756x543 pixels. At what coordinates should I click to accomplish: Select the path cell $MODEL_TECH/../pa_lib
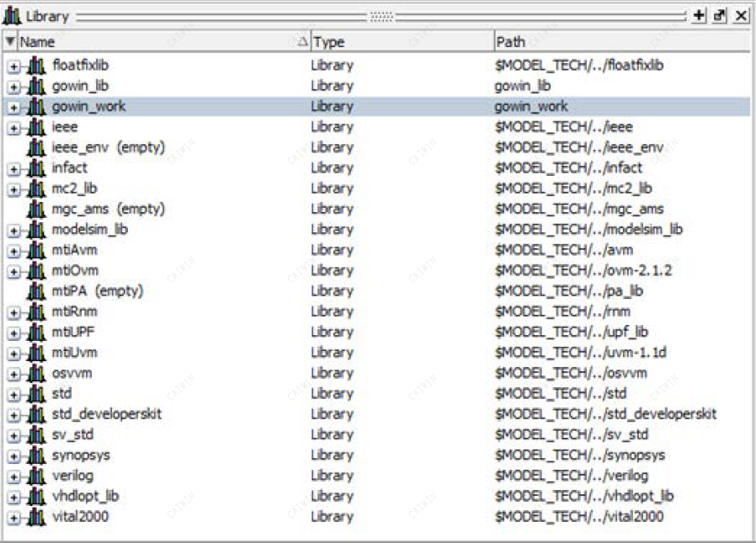pyautogui.click(x=569, y=291)
